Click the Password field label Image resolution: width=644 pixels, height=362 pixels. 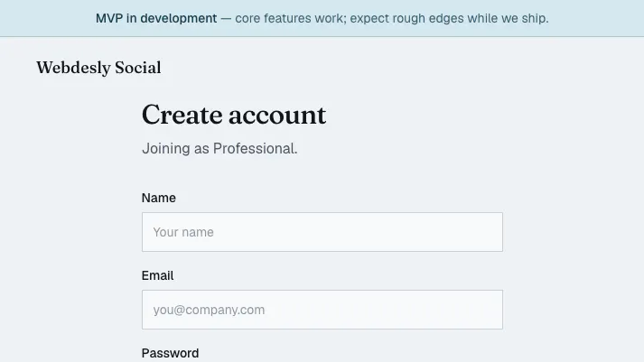pos(170,353)
